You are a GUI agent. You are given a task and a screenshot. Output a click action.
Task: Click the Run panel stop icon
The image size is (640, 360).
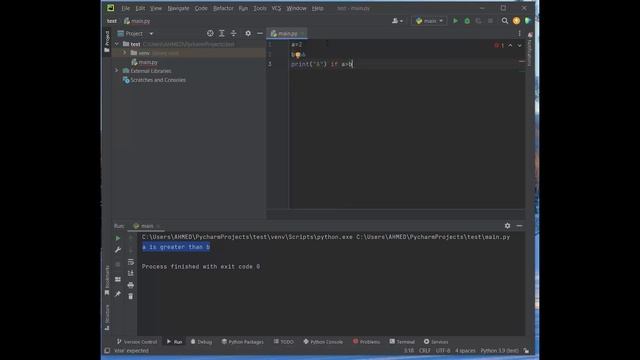point(118,264)
